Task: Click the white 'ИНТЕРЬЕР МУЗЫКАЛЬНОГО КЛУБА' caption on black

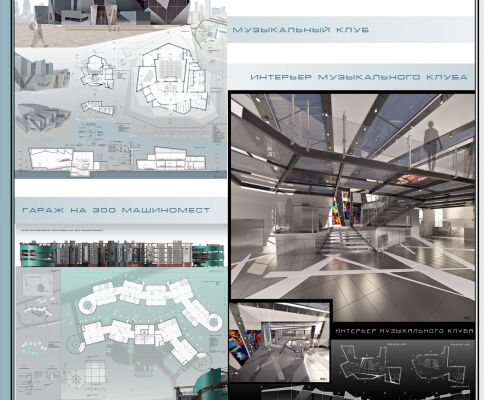Action: coord(404,331)
